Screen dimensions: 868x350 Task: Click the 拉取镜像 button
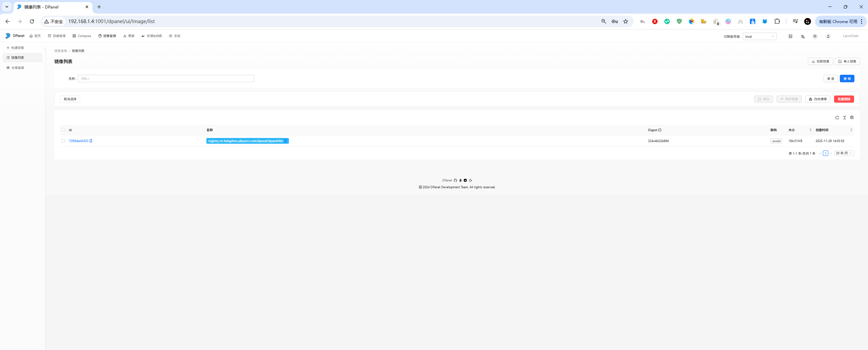point(820,62)
